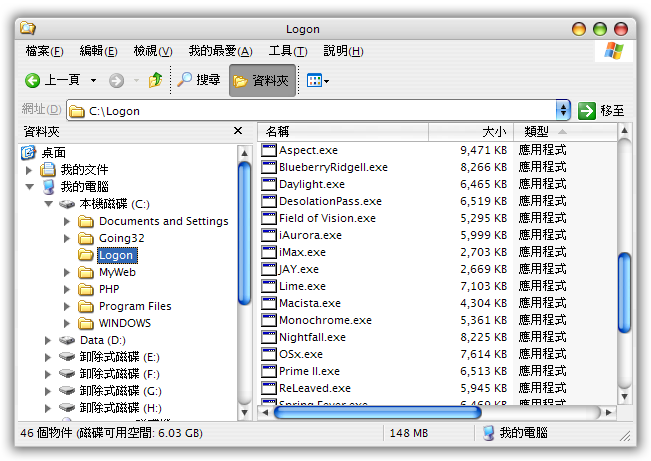651x461 pixels.
Task: Open the 搜尋 search magnifier button
Action: tap(199, 80)
